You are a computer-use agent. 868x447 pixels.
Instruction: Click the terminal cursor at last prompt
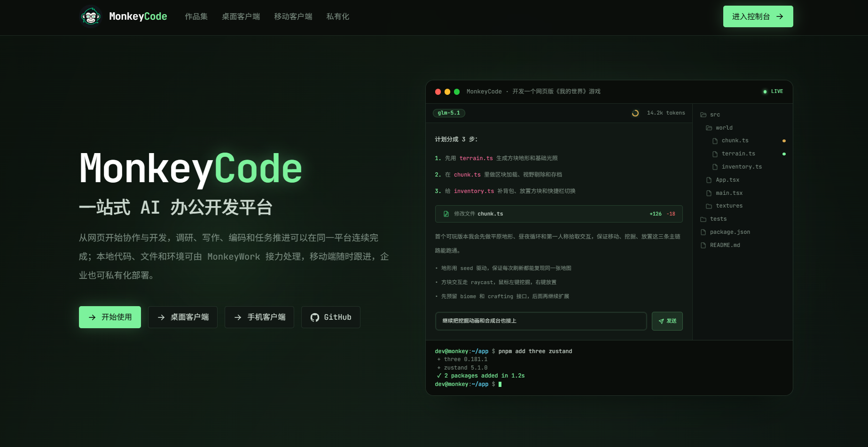(x=500, y=384)
